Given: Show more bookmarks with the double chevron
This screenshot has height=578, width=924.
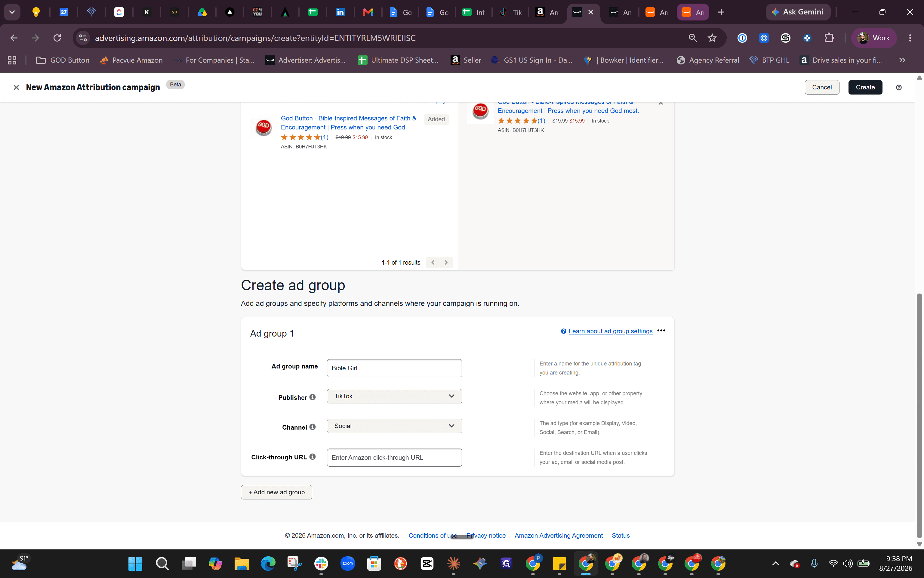Looking at the screenshot, I should pos(902,60).
